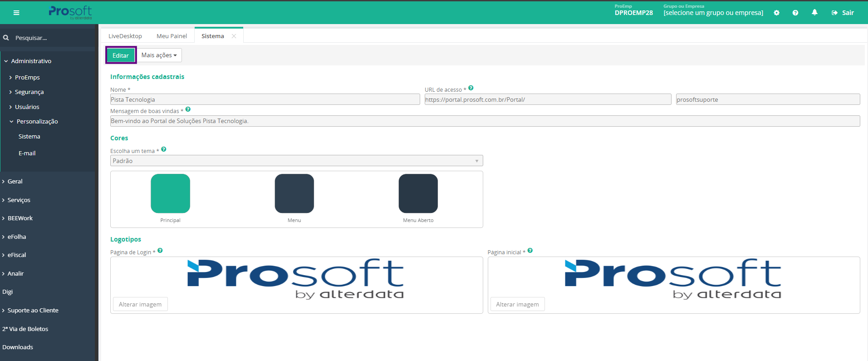
Task: Open E-mail in the sidebar
Action: tap(27, 153)
